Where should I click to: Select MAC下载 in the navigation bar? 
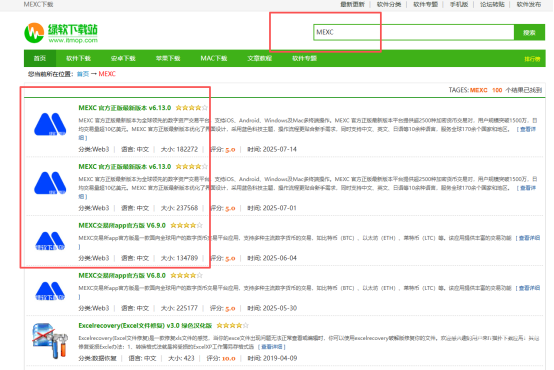tap(214, 58)
